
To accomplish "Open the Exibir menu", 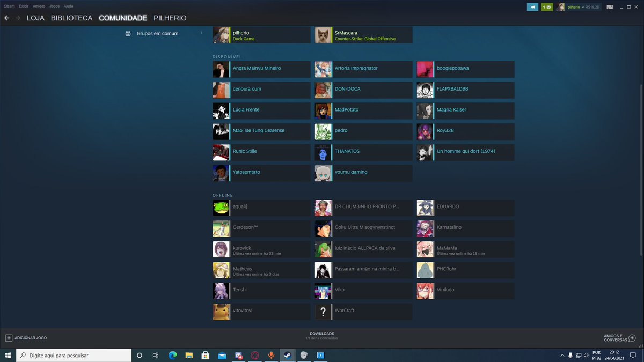I will (x=24, y=6).
